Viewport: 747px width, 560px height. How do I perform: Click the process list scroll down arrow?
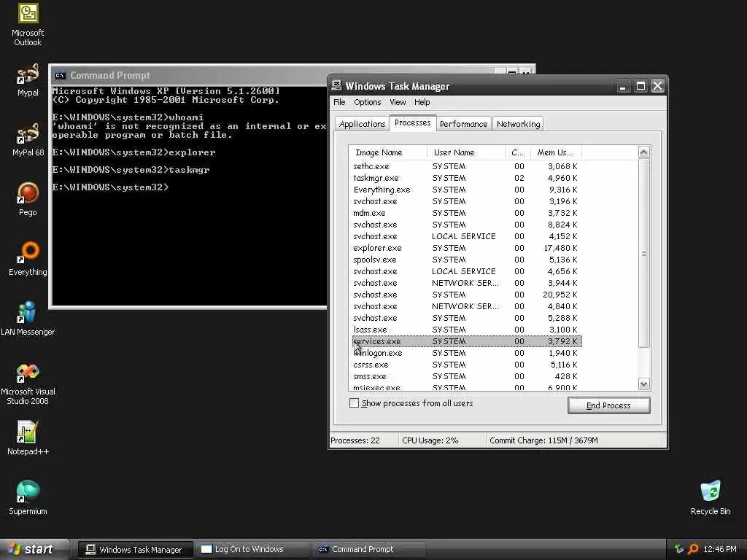pyautogui.click(x=643, y=384)
